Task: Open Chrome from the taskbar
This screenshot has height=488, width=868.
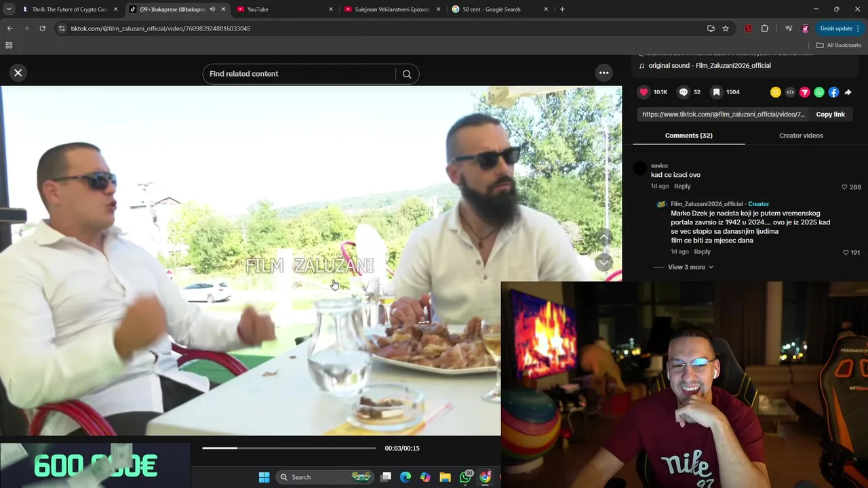Action: 485,477
